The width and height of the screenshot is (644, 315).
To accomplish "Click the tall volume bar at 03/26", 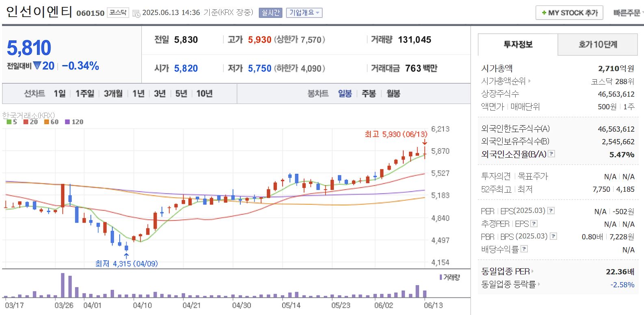I will (x=63, y=285).
